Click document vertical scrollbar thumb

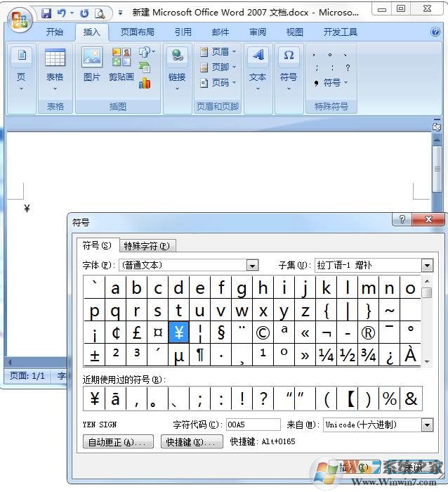(437, 169)
